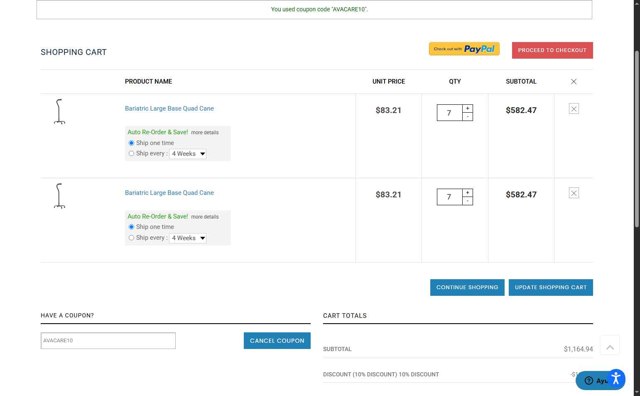
Task: Click the UNIT PRICE column header
Action: (x=389, y=82)
